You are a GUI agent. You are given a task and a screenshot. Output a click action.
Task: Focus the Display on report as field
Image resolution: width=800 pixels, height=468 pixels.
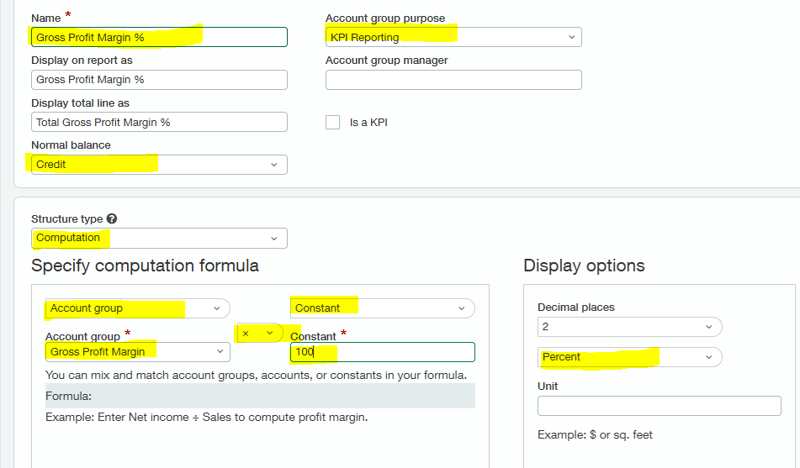(159, 80)
